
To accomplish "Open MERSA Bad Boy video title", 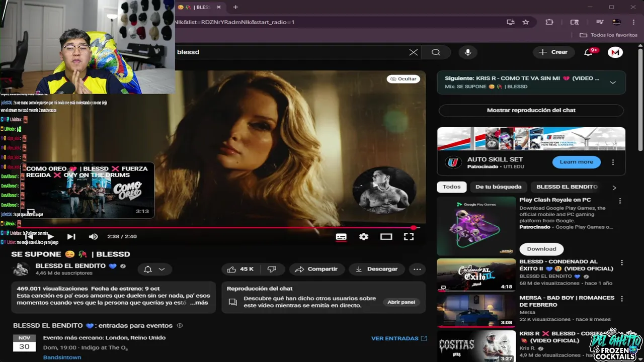I will pos(567,301).
